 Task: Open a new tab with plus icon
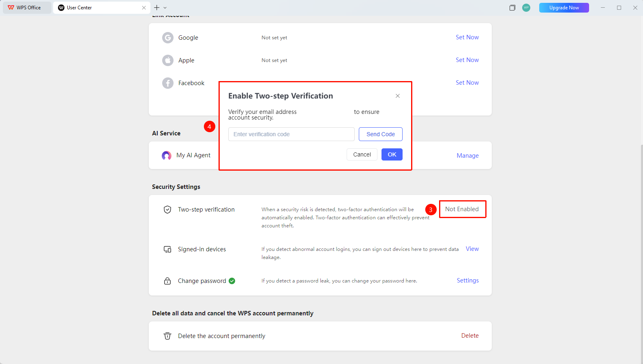[157, 8]
